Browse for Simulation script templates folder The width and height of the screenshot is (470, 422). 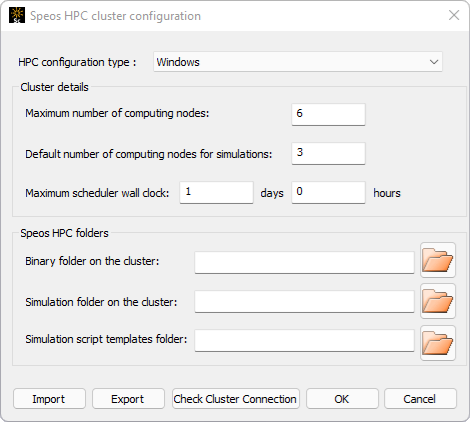coord(438,343)
